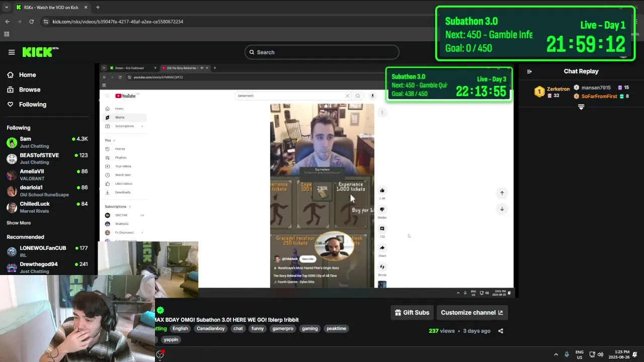Open ChilledLuck's Marvel Rivals stream

[47, 207]
